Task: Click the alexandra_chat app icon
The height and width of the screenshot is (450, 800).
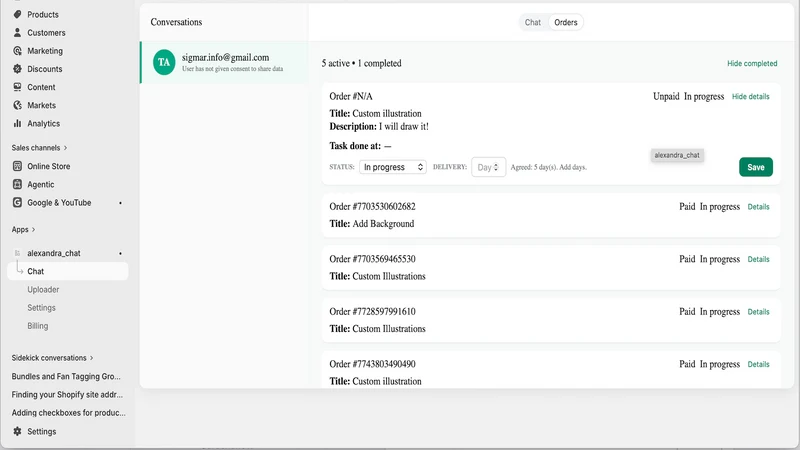Action: [x=17, y=253]
